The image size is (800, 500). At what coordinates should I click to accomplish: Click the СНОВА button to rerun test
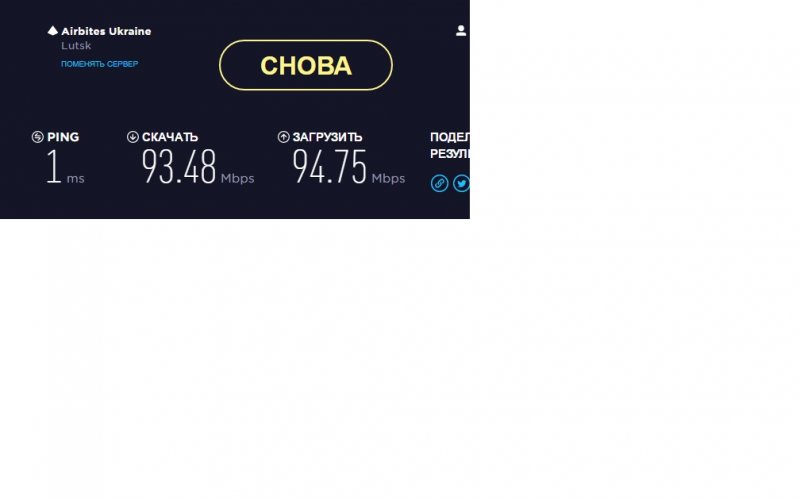[306, 65]
